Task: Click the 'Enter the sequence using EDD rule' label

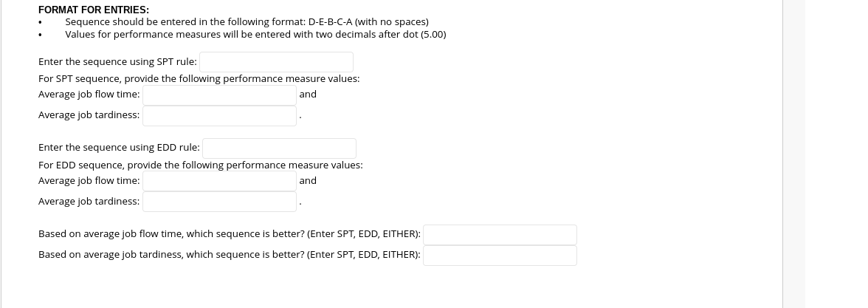Action: click(x=119, y=148)
